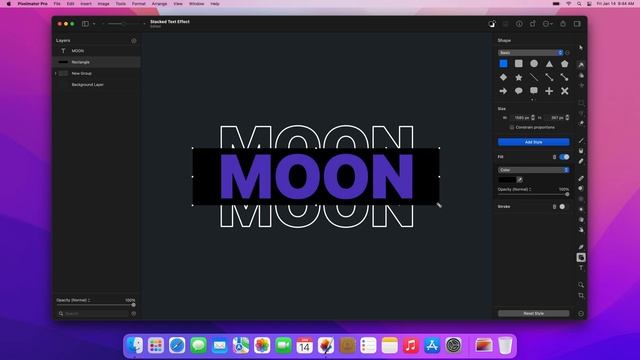The image size is (640, 360).
Task: Open sidebar view dropdown chevron
Action: point(94,24)
